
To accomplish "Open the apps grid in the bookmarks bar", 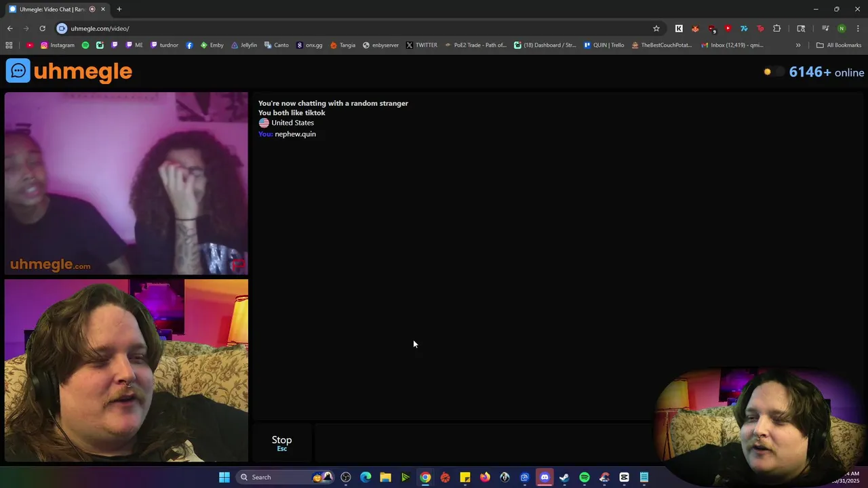I will pyautogui.click(x=9, y=45).
